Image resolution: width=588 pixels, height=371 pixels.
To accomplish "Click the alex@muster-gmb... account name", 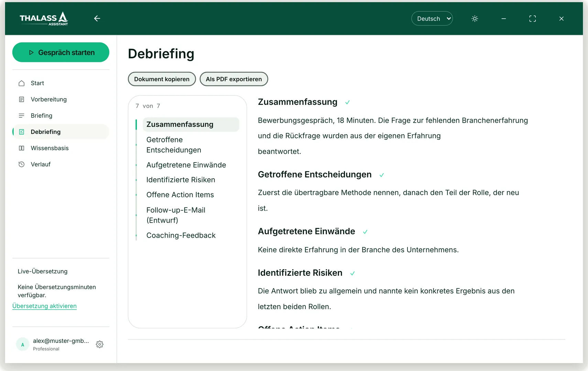I will [61, 341].
